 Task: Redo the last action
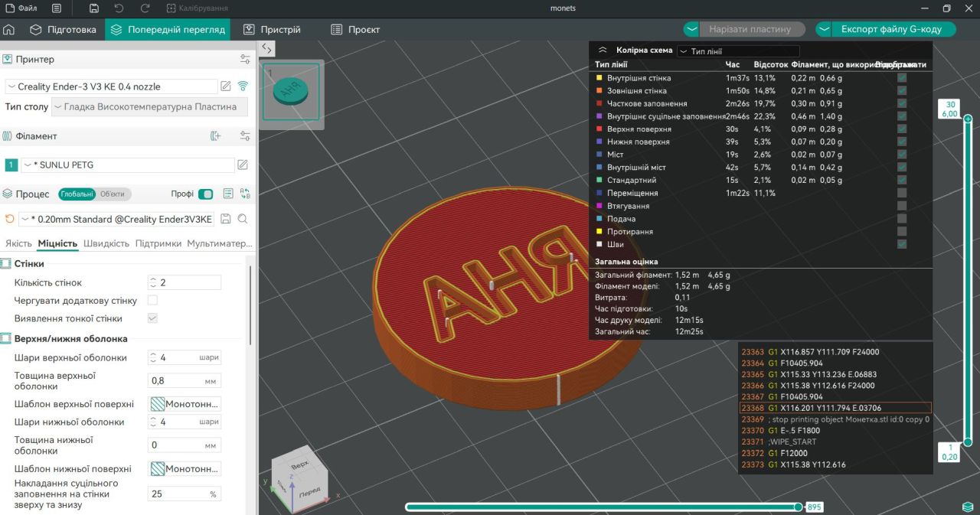[145, 8]
